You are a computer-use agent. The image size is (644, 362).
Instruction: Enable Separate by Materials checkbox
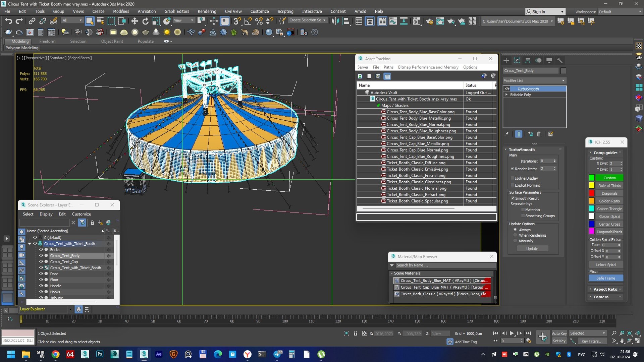523,210
